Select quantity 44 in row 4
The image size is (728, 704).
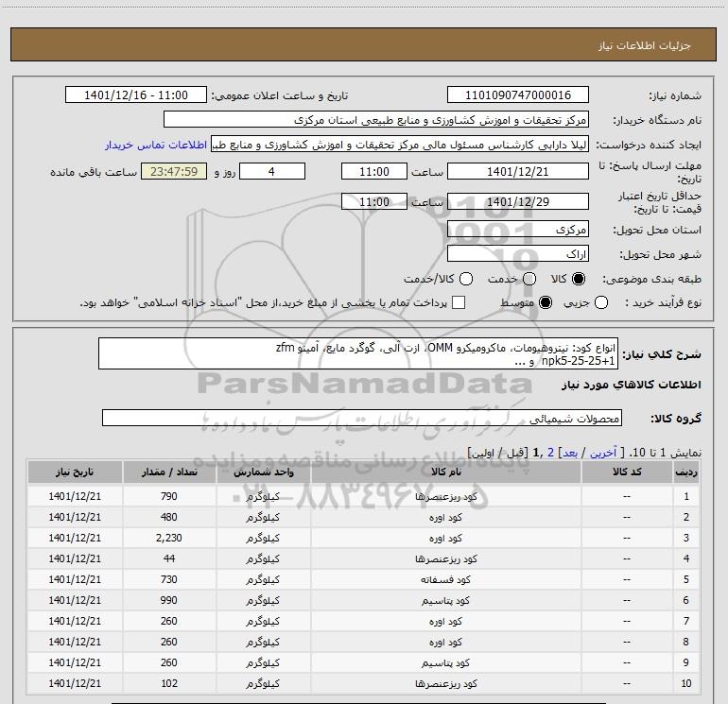point(169,558)
